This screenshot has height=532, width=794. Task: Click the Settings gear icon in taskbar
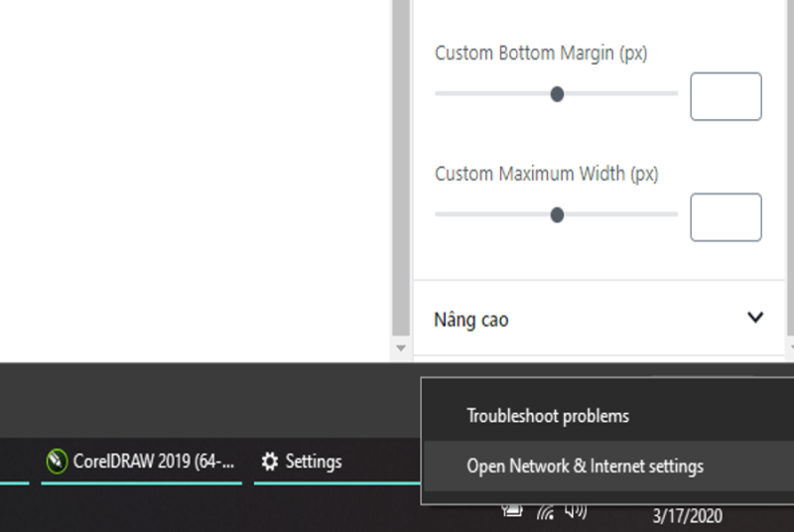tap(269, 462)
